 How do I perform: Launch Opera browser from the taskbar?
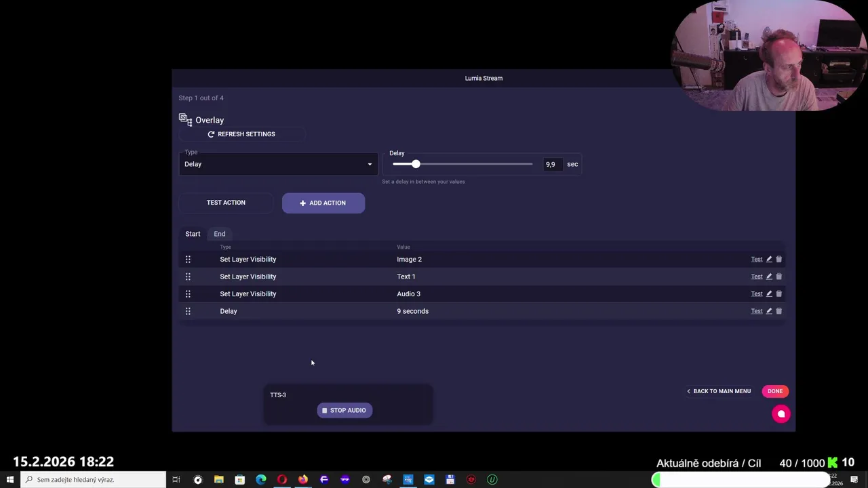282,479
